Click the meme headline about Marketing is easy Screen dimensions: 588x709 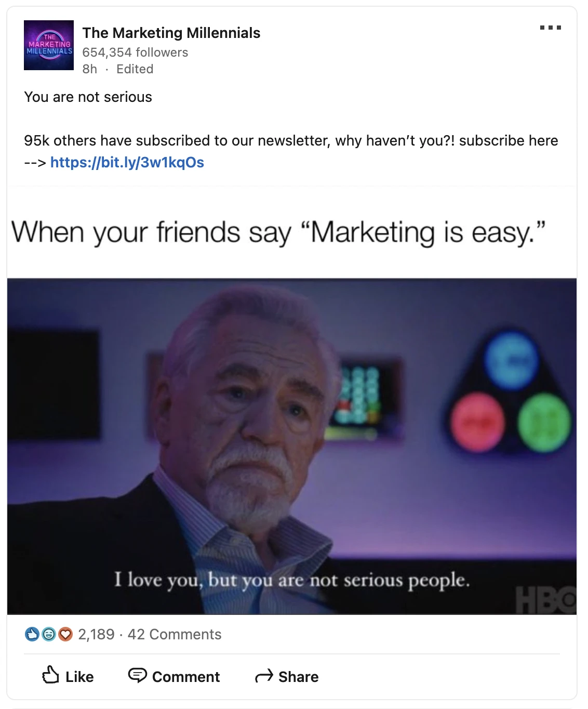point(278,232)
